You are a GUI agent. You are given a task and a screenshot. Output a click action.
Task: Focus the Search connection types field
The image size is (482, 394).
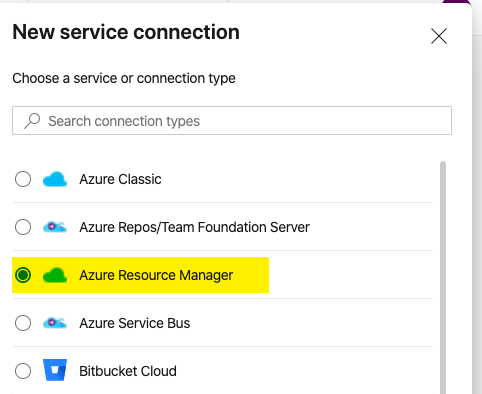point(232,121)
